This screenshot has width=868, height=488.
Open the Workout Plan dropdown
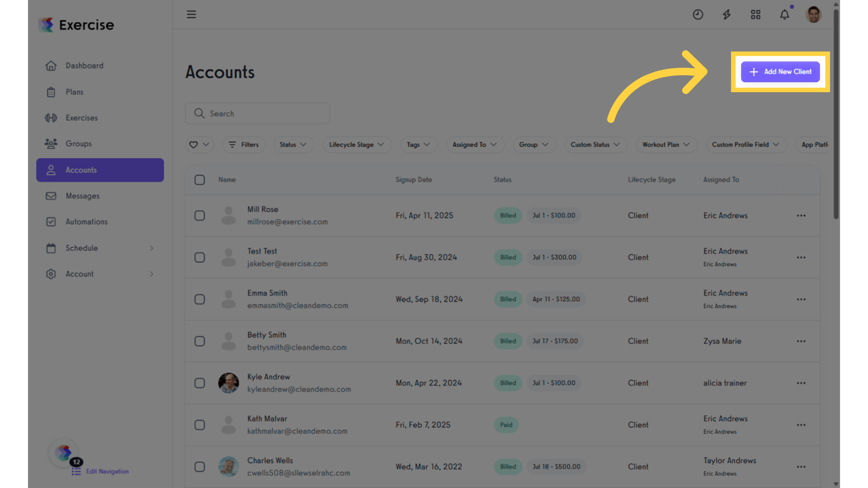pos(667,144)
